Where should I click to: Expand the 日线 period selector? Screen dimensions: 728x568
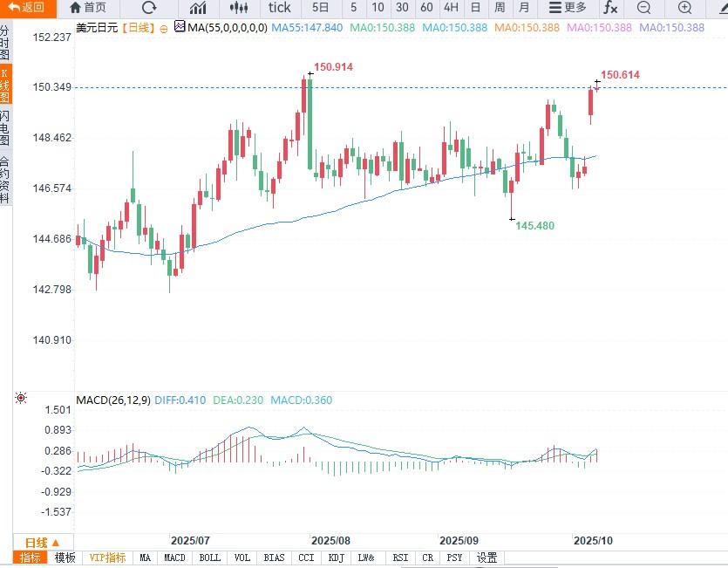[x=42, y=542]
